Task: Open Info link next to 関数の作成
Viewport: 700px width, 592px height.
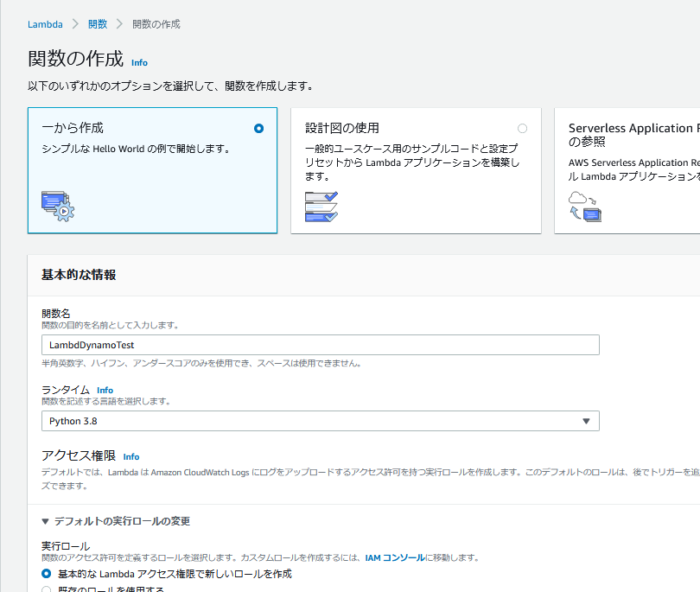Action: (139, 63)
